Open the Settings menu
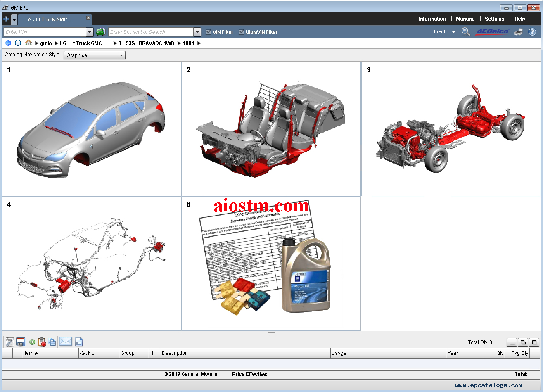The width and height of the screenshot is (543, 392). 494,19
